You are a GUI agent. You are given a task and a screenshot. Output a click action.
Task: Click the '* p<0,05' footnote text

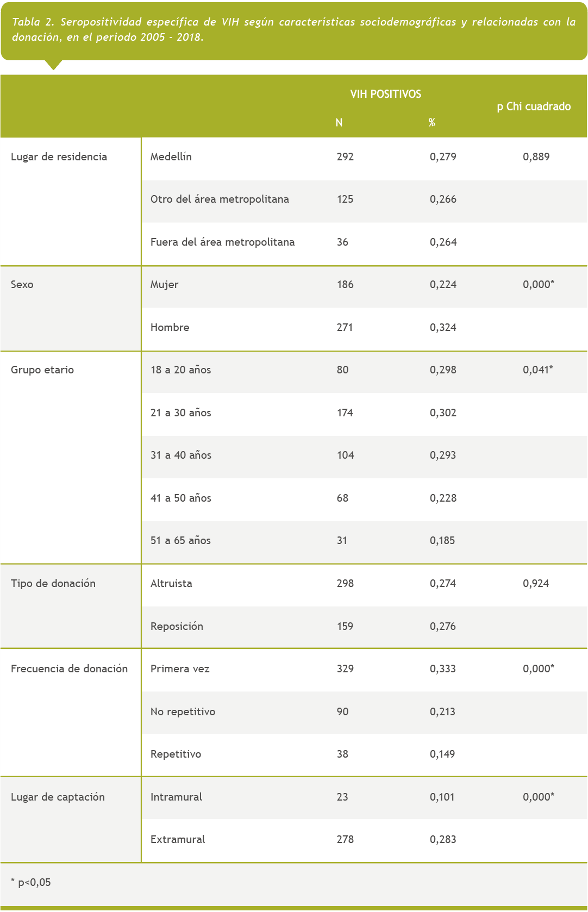31,883
